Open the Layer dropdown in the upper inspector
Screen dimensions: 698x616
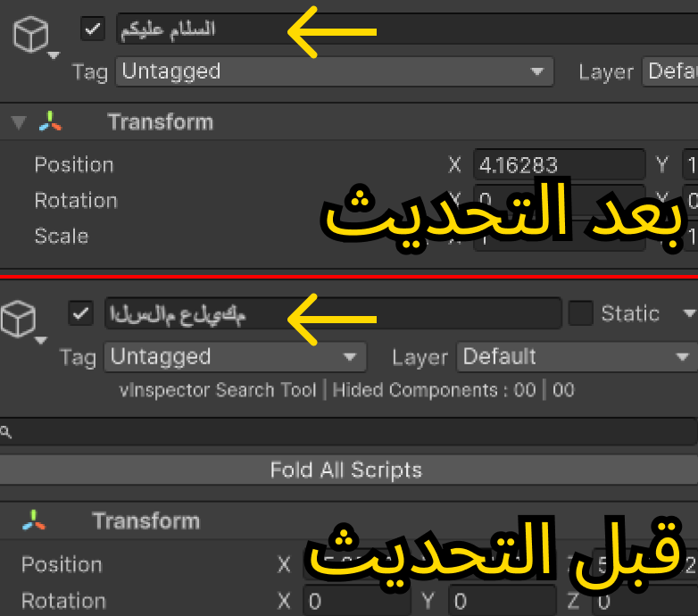pos(670,71)
